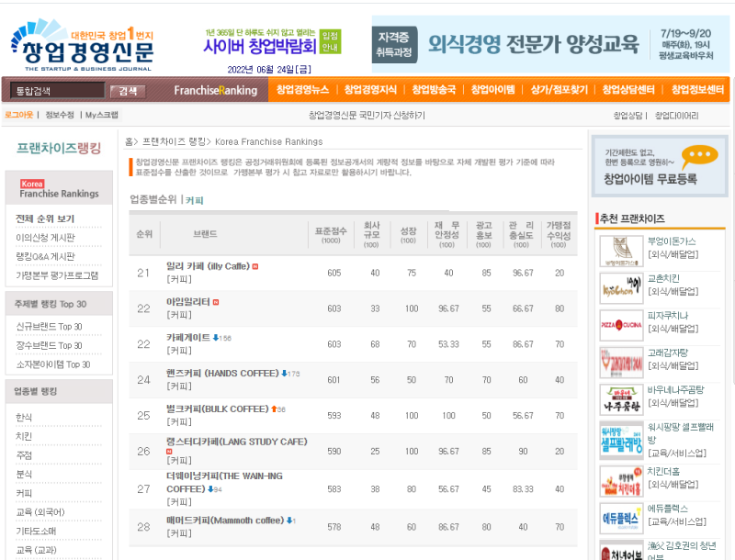This screenshot has height=560, width=735.
Task: Open the 이의신청 게시판 link
Action: tap(45, 238)
